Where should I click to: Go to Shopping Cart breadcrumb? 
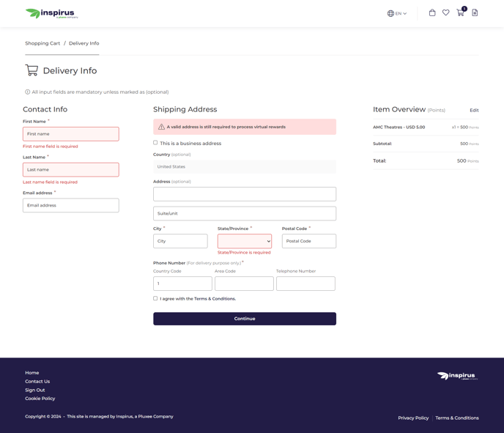coord(42,43)
